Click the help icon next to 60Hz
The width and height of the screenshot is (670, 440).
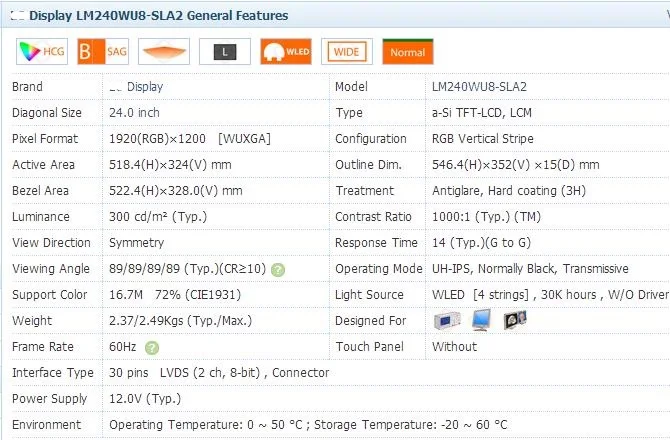(x=152, y=348)
